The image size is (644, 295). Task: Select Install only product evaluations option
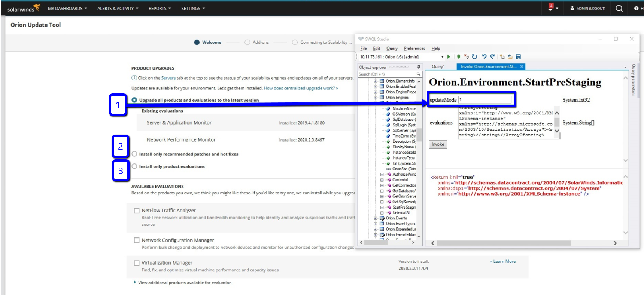coord(134,166)
